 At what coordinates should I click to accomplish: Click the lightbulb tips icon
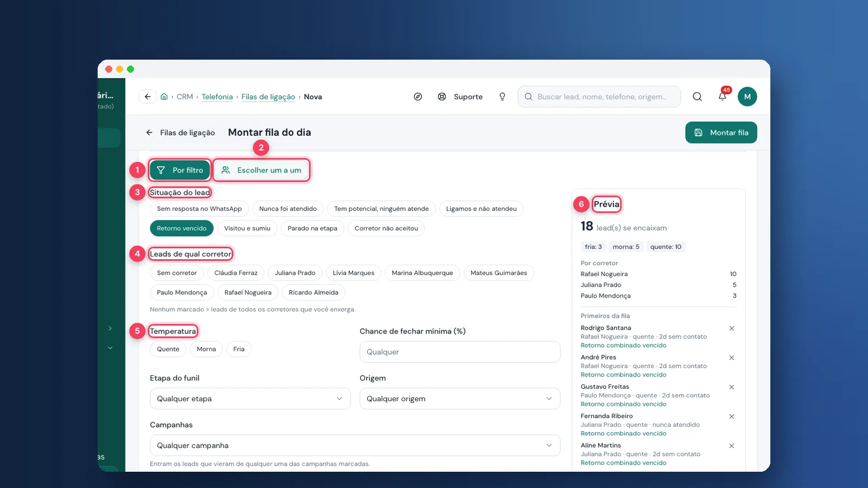coord(502,97)
